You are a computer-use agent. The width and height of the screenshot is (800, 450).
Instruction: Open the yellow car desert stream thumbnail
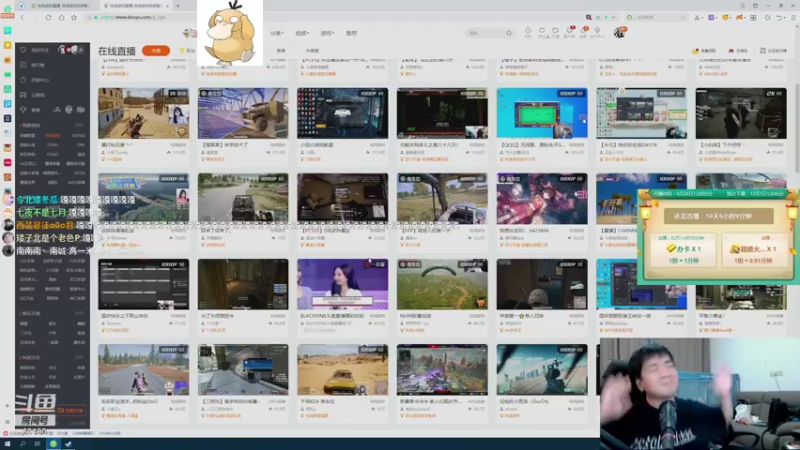pyautogui.click(x=342, y=370)
